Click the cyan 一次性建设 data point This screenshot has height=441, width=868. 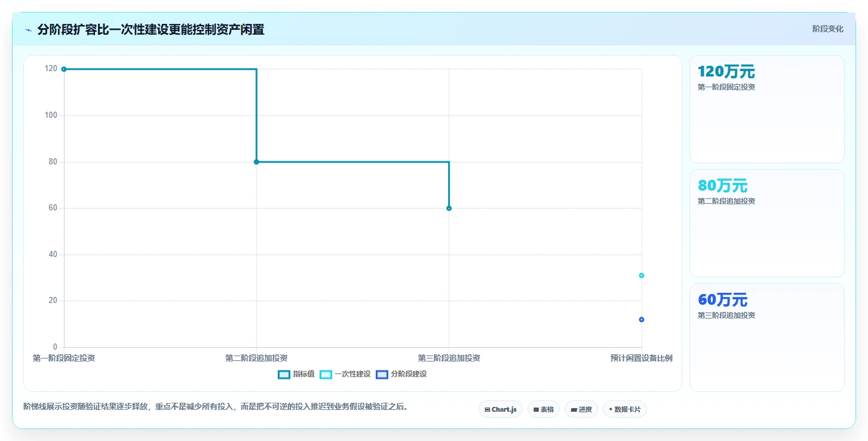tap(642, 275)
